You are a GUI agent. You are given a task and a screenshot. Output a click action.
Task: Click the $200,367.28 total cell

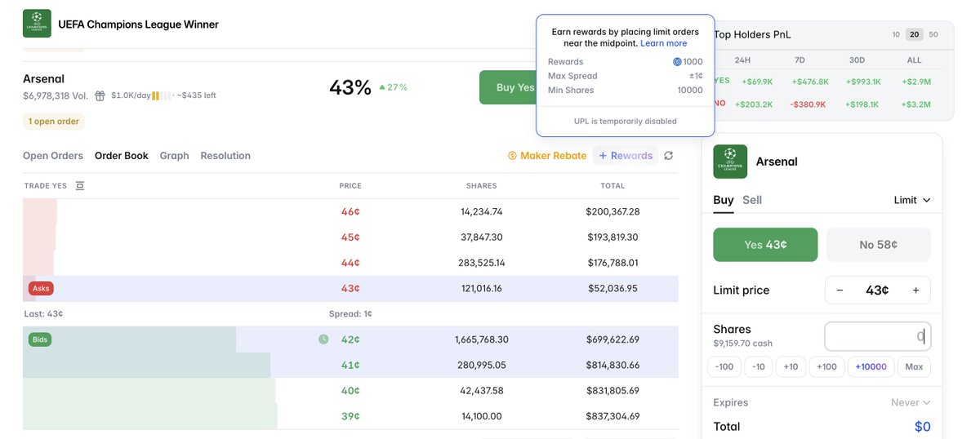click(x=612, y=211)
